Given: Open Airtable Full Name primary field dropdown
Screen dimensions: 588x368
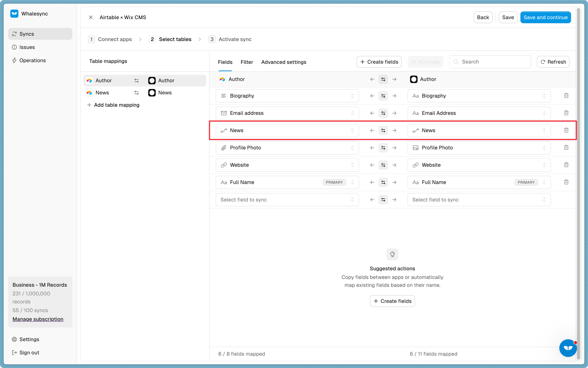Looking at the screenshot, I should (x=287, y=182).
